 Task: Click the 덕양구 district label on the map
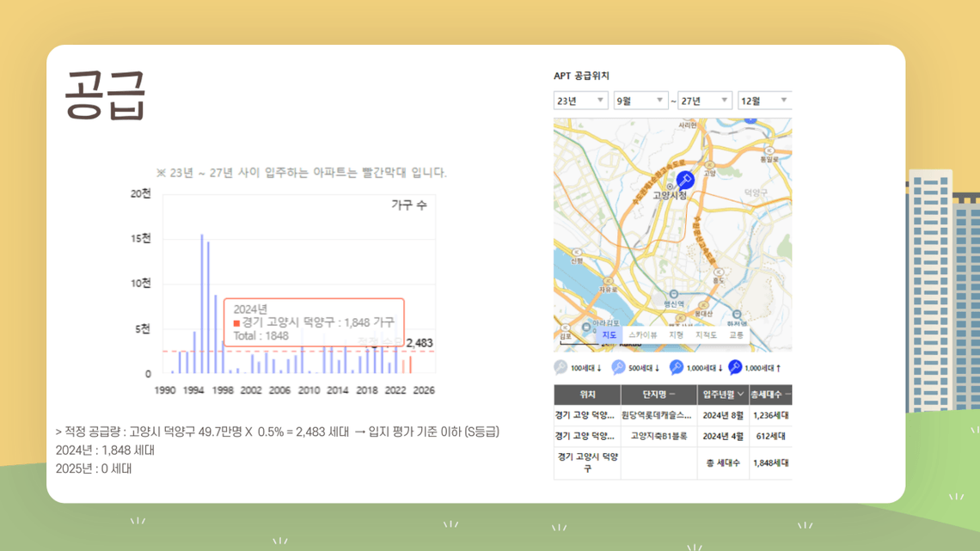click(756, 193)
